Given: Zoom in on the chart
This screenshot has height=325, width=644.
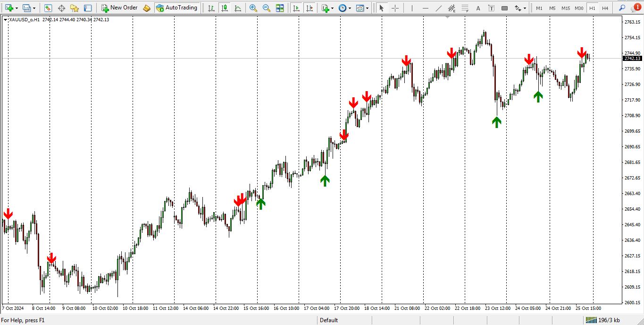Looking at the screenshot, I should pos(253,8).
